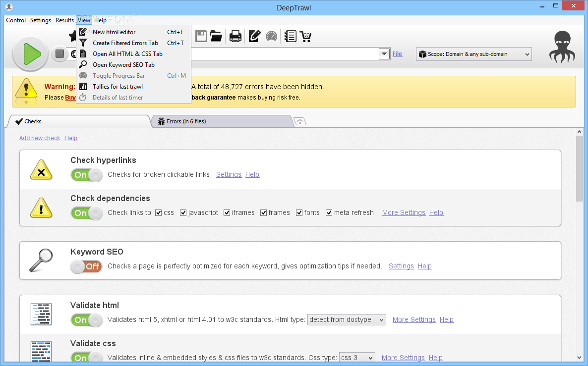
Task: Open the Help menu
Action: (x=100, y=20)
